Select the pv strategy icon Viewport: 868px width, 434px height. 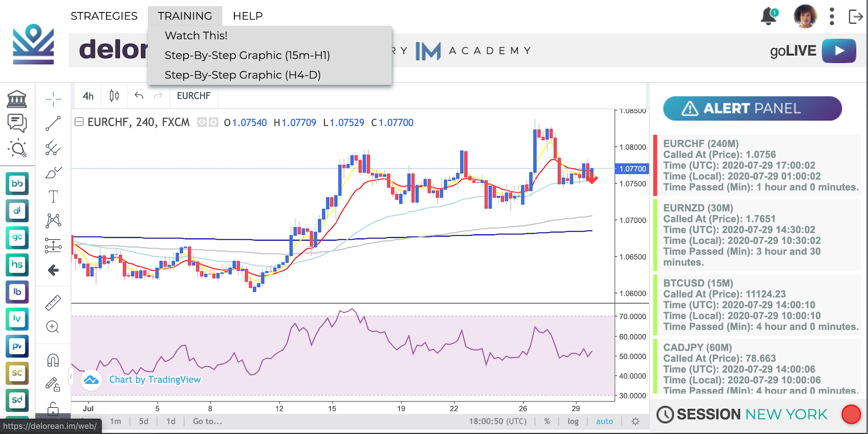pos(17,346)
